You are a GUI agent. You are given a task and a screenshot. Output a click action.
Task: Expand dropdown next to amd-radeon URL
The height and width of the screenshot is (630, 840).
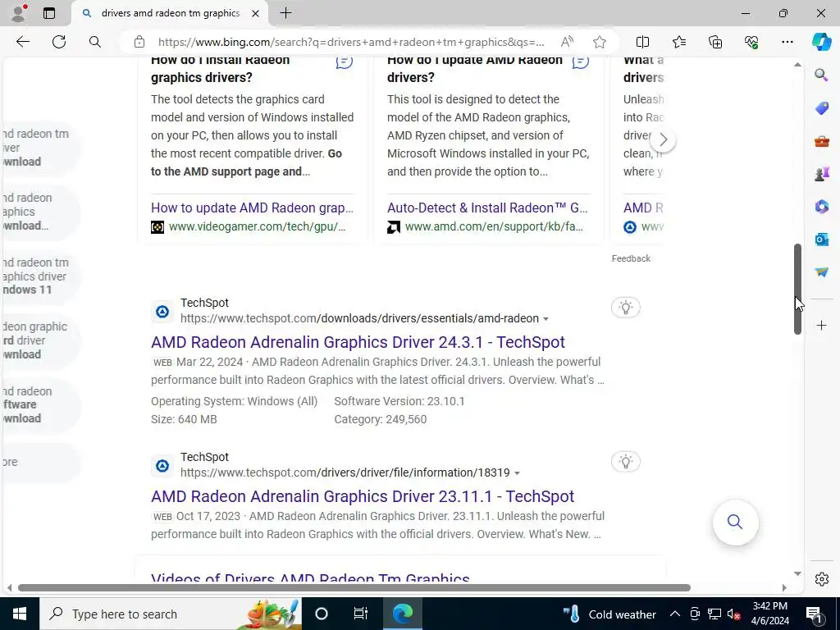pyautogui.click(x=546, y=319)
